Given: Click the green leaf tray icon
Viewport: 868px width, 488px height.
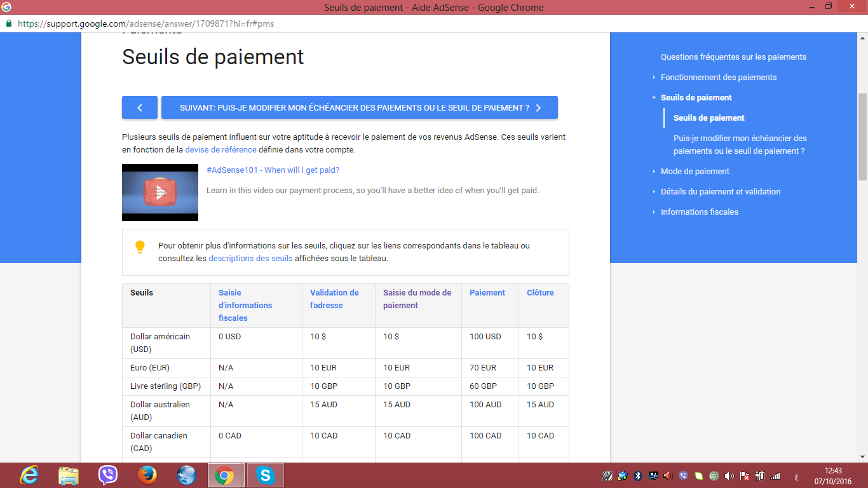Looking at the screenshot, I should tap(699, 476).
